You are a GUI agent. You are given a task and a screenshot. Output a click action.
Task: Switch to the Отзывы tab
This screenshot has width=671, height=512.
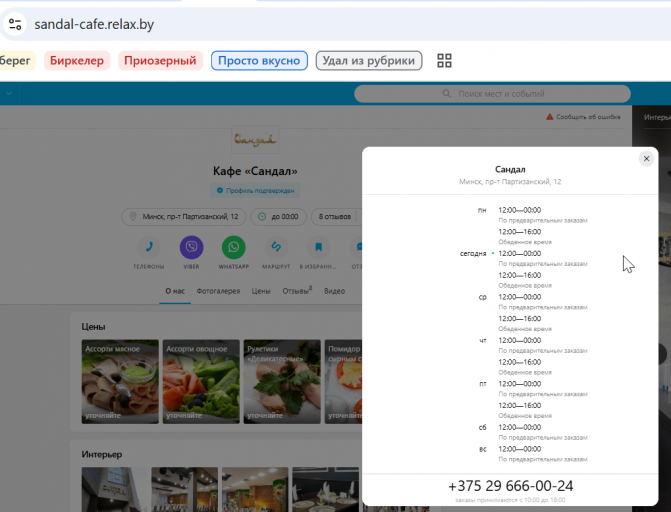[x=297, y=291]
